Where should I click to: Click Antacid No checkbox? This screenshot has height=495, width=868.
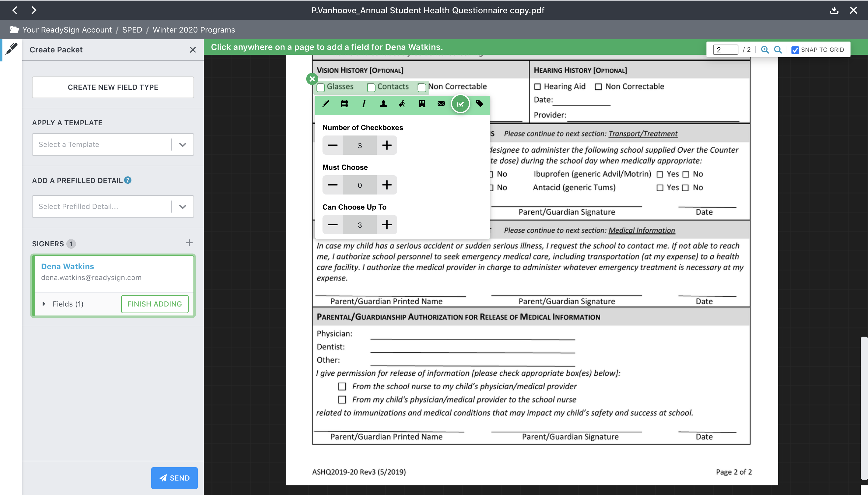click(x=686, y=188)
